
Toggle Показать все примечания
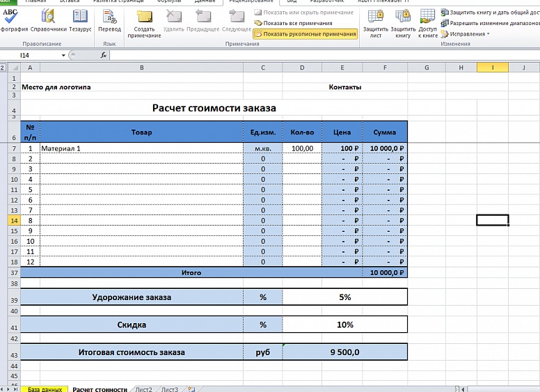point(293,23)
